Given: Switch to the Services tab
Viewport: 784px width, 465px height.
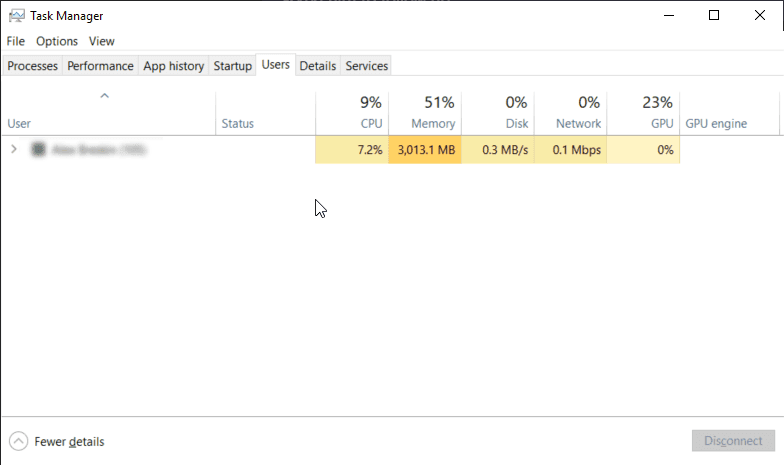Looking at the screenshot, I should (x=366, y=66).
